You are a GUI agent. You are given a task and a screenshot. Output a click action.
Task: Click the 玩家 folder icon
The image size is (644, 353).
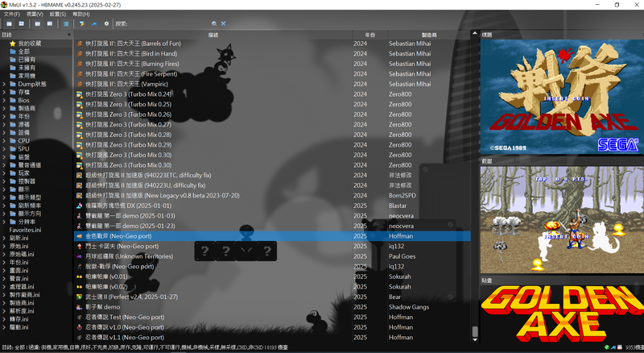[13, 173]
